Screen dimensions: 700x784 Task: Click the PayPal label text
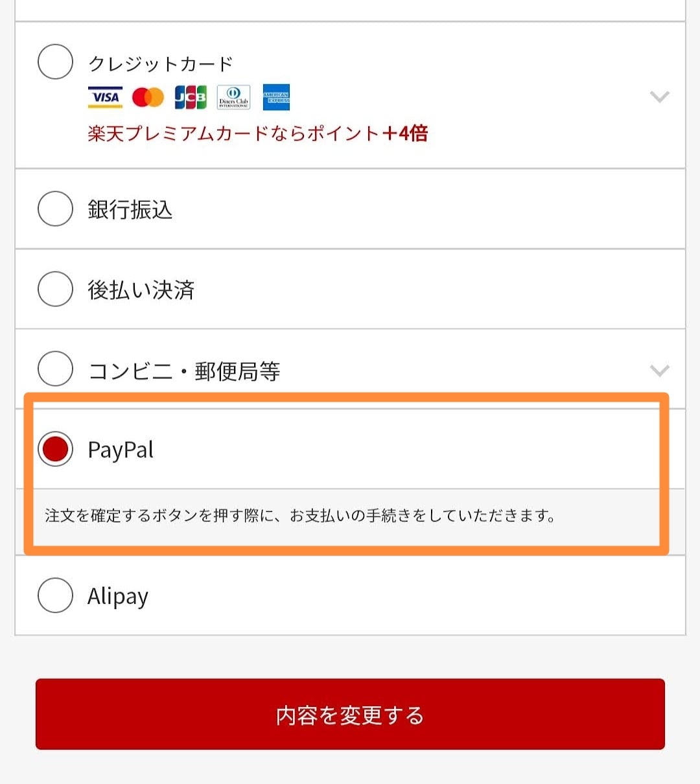coord(121,450)
